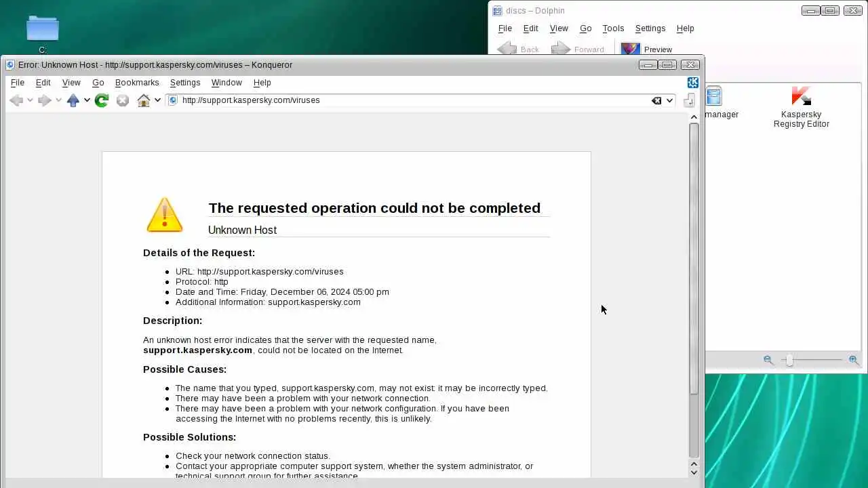Click the 'Possible Causes:' heading
The height and width of the screenshot is (488, 868).
coord(184,369)
